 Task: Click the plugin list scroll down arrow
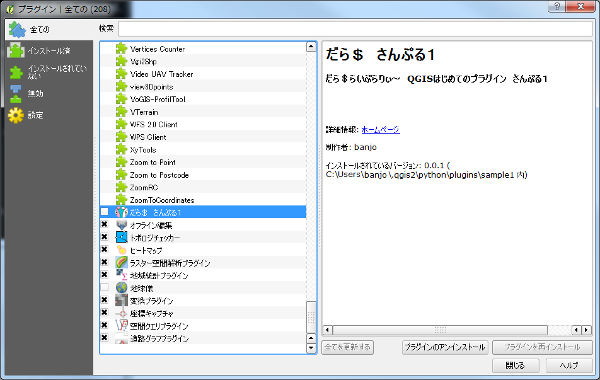[311, 348]
